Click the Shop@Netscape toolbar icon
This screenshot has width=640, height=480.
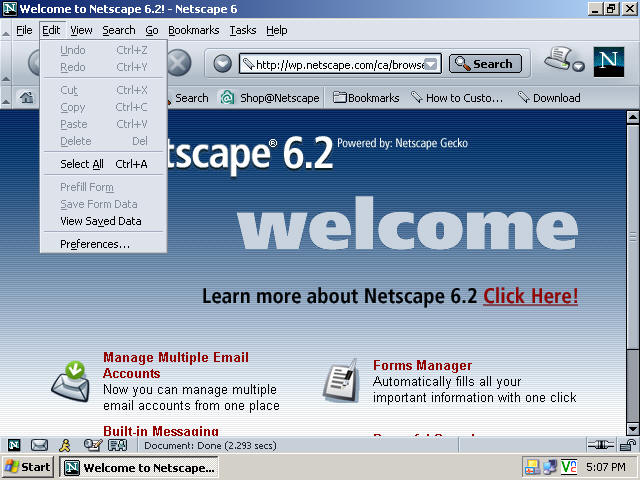tap(227, 98)
